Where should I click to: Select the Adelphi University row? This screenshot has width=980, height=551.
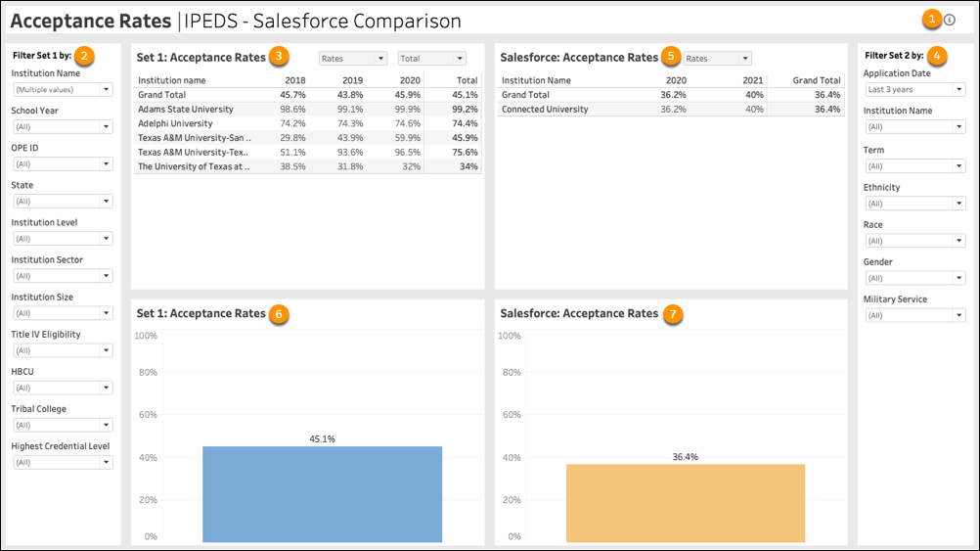(x=308, y=123)
